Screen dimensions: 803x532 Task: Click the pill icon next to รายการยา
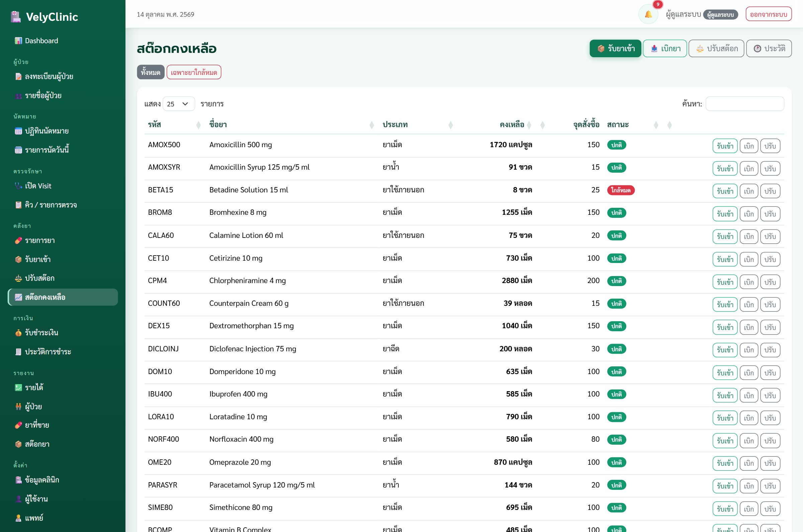tap(18, 241)
